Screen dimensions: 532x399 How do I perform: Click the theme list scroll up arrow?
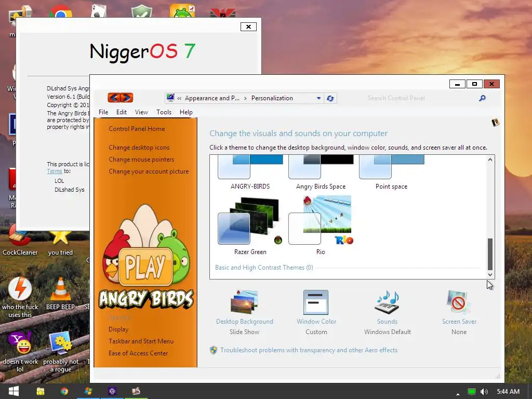click(490, 159)
